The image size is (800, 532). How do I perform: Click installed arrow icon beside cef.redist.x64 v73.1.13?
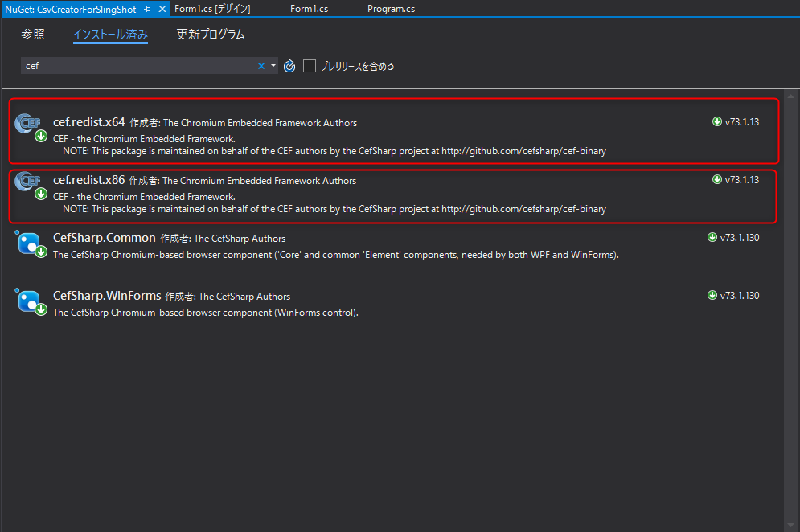(717, 121)
